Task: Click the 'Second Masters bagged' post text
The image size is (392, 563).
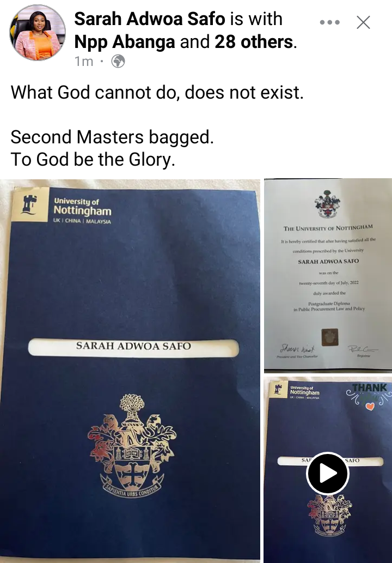Action: click(112, 137)
